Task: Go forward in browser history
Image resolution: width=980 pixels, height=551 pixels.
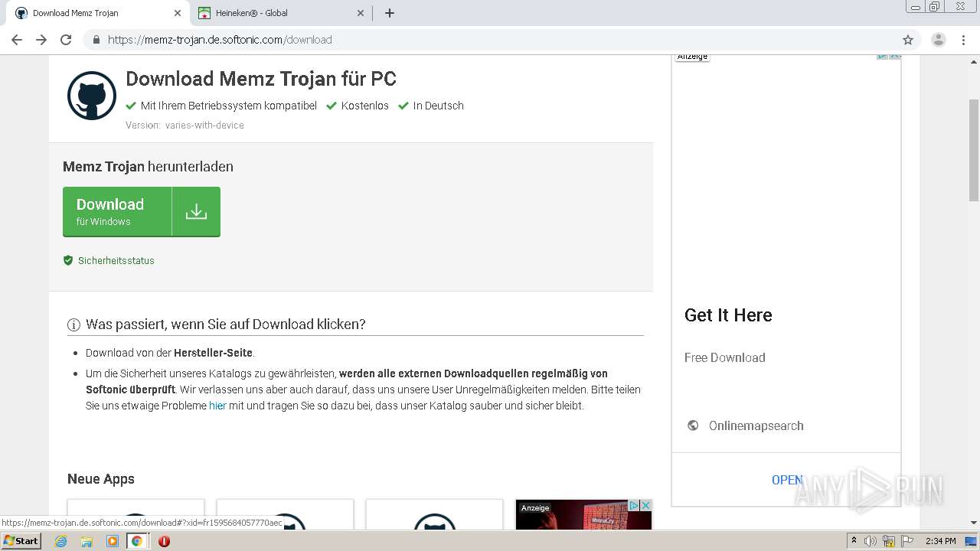Action: click(x=41, y=40)
